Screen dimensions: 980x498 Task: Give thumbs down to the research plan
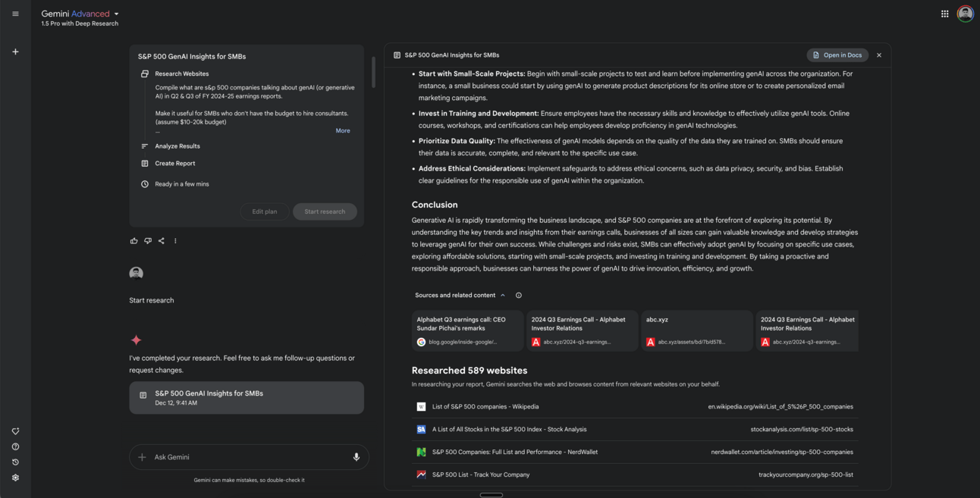[x=148, y=241]
